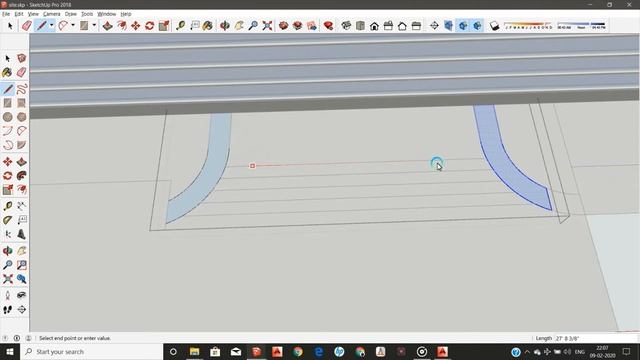This screenshot has width=640, height=360.
Task: Click taskbar search box Start your search
Action: 91,352
